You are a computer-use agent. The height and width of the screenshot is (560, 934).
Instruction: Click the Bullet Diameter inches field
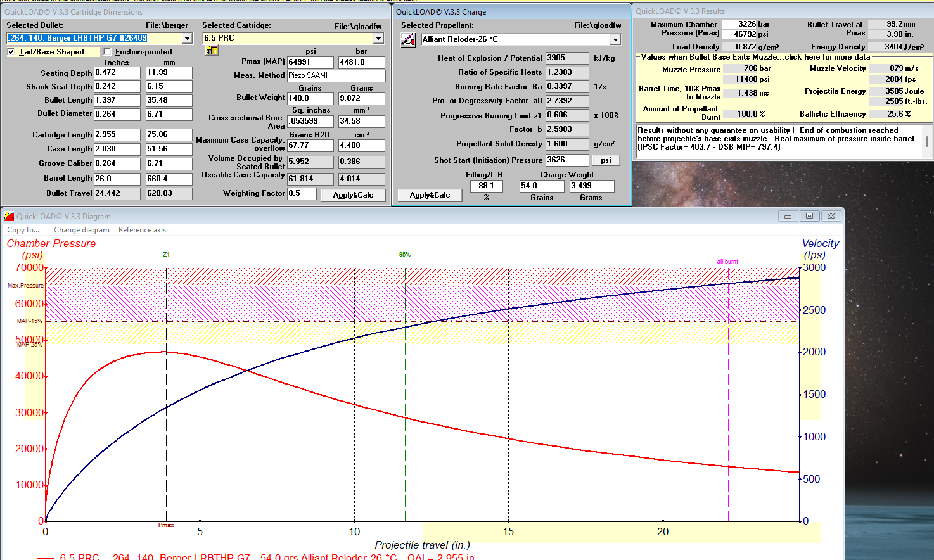click(117, 114)
